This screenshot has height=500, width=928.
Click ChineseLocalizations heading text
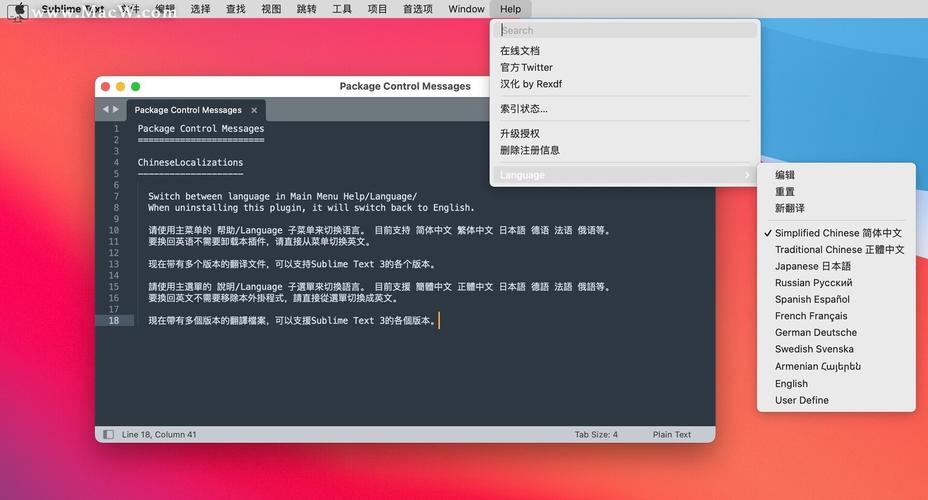tap(190, 163)
